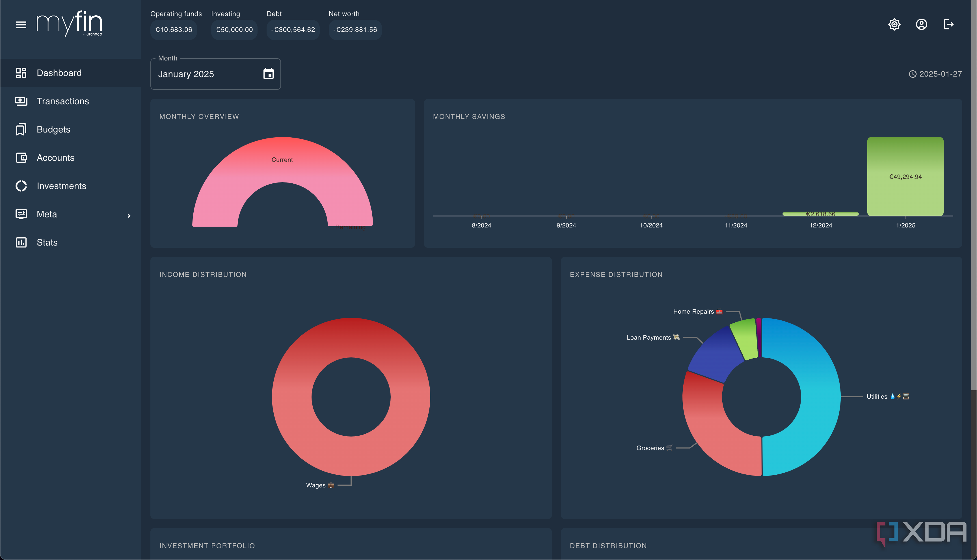Click the Dashboard grid icon

click(21, 73)
